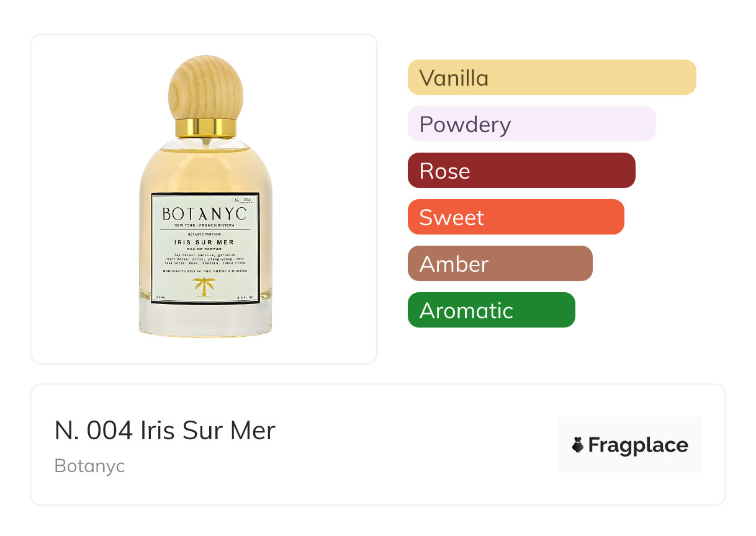
Task: Click the Fragplace wordmark text
Action: tap(638, 445)
